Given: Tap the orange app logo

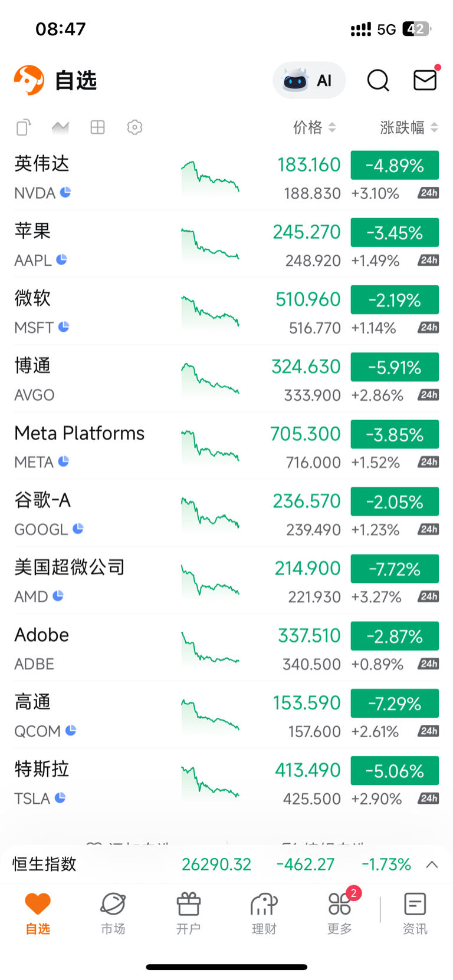Looking at the screenshot, I should 29,80.
